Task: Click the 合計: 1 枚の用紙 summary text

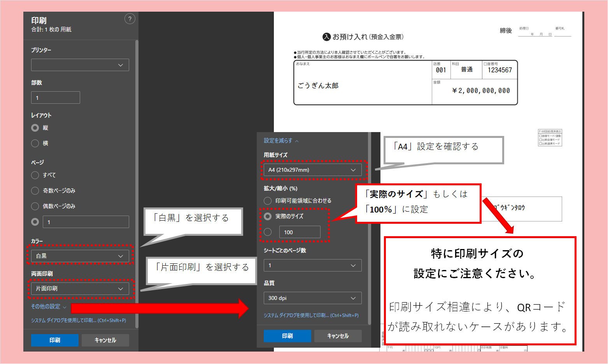Action: pos(51,30)
